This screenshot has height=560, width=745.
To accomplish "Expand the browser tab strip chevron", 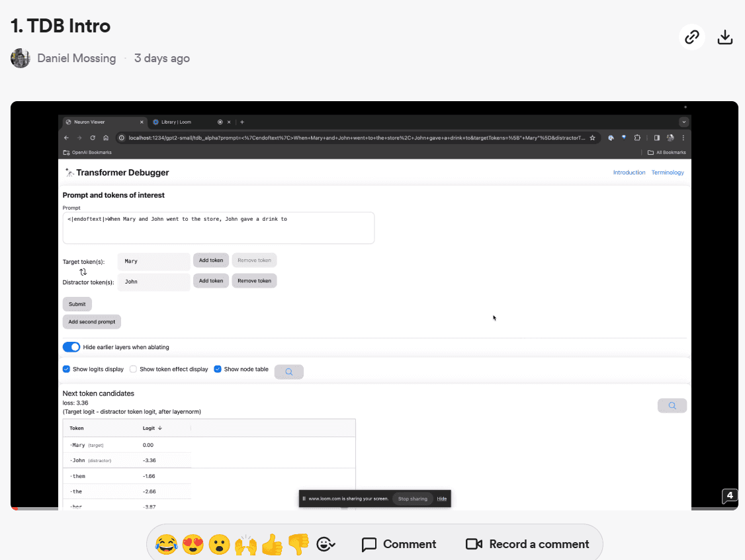I will (683, 122).
